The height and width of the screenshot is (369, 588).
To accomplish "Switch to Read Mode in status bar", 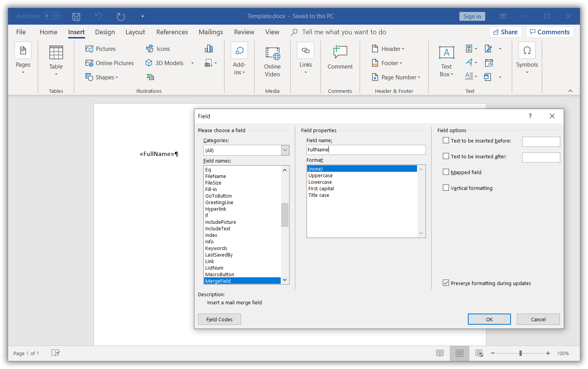I will pyautogui.click(x=440, y=353).
